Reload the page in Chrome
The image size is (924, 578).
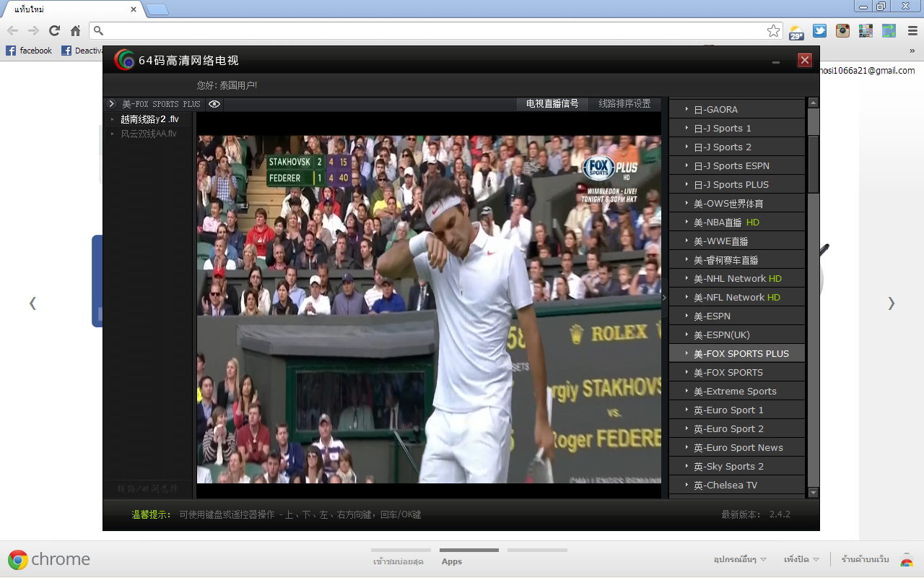(x=54, y=30)
